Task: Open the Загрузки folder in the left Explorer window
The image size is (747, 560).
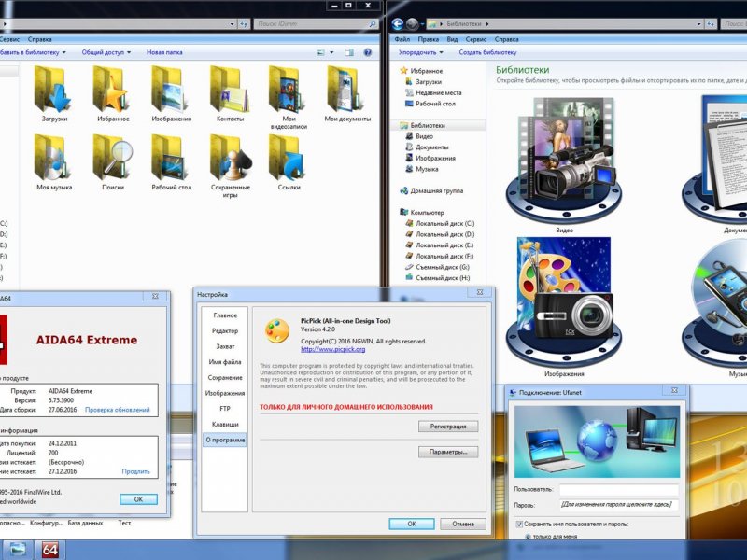Action: pyautogui.click(x=53, y=94)
